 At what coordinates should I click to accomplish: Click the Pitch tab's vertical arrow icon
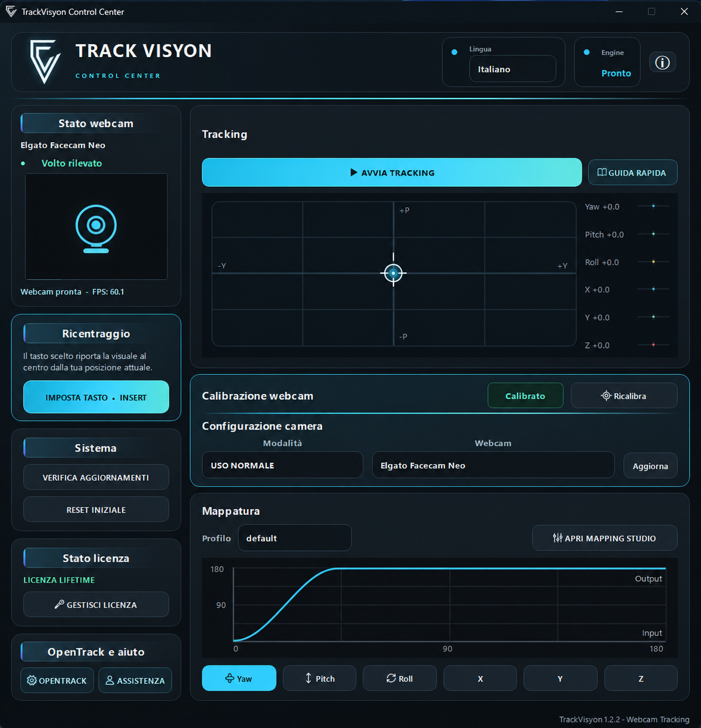pos(308,678)
